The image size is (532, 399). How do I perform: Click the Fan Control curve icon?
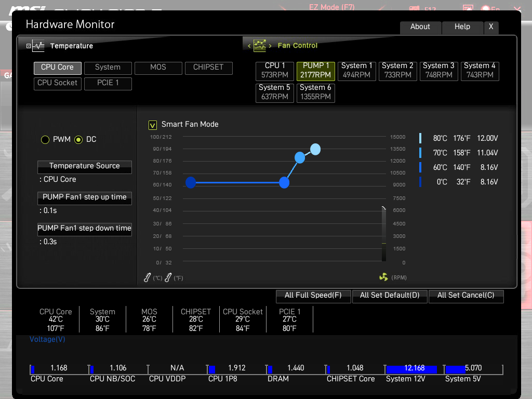click(260, 46)
